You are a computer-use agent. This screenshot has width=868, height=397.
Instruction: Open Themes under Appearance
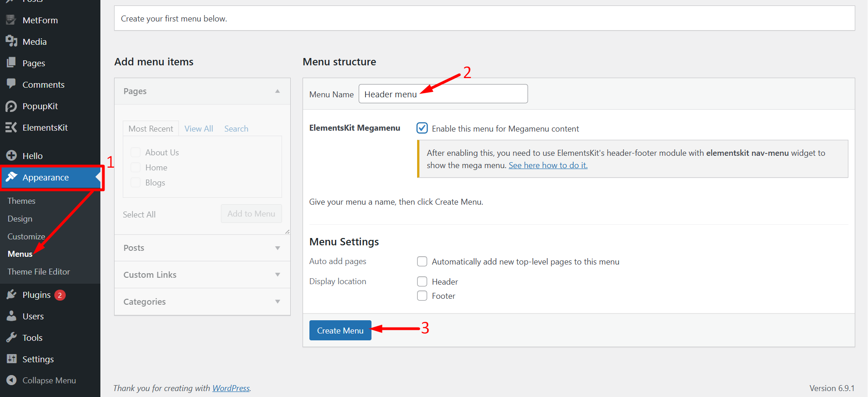pyautogui.click(x=21, y=201)
